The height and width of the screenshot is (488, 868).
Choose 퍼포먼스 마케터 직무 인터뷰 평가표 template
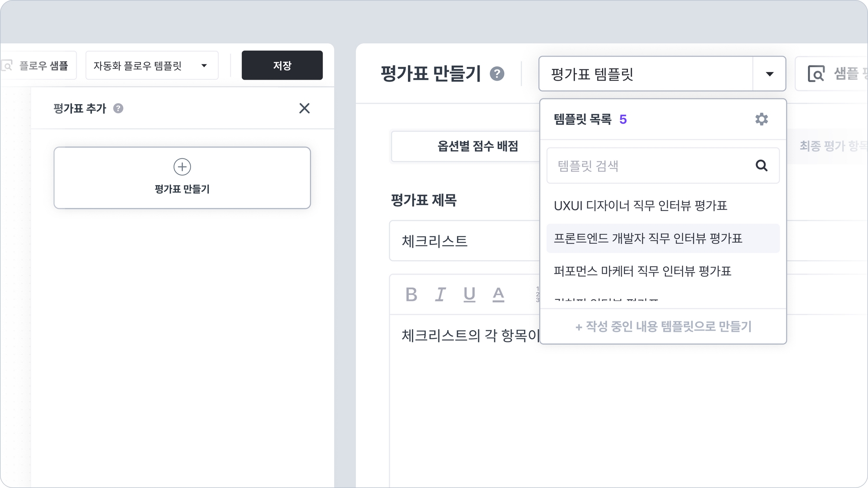tap(642, 271)
